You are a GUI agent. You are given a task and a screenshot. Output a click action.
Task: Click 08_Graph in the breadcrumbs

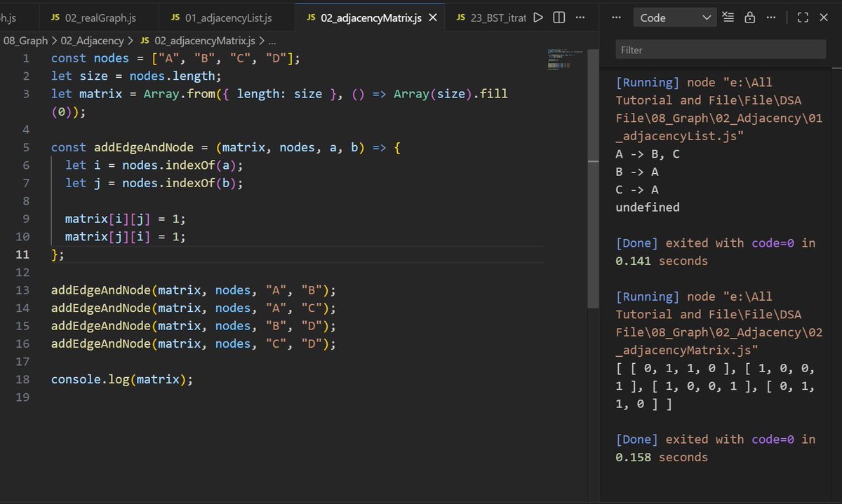pyautogui.click(x=26, y=41)
